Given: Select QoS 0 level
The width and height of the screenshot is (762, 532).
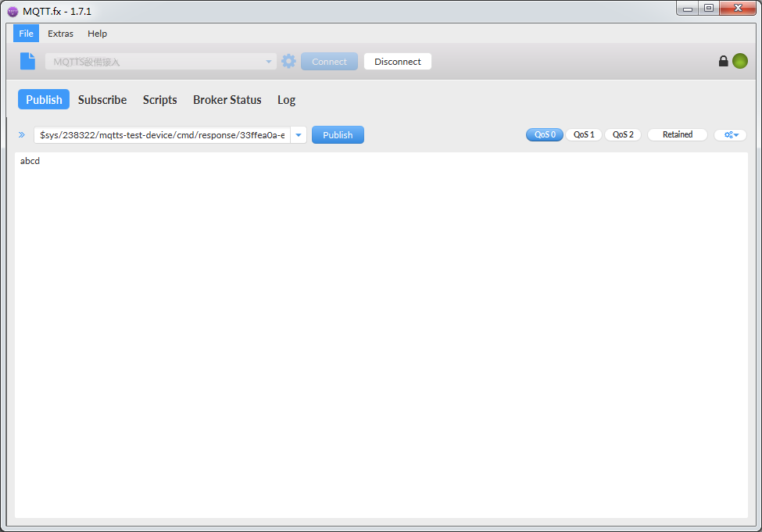Looking at the screenshot, I should coord(545,134).
